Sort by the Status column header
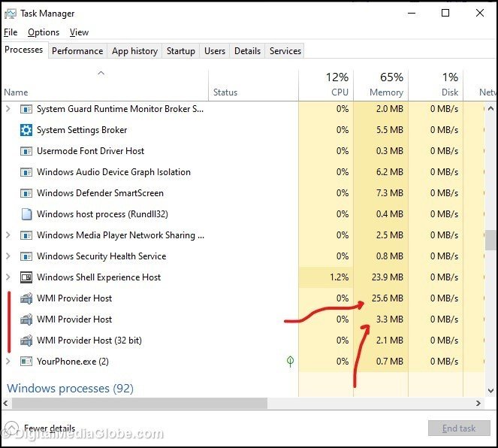Screen dimensions: 498x448 pos(253,85)
